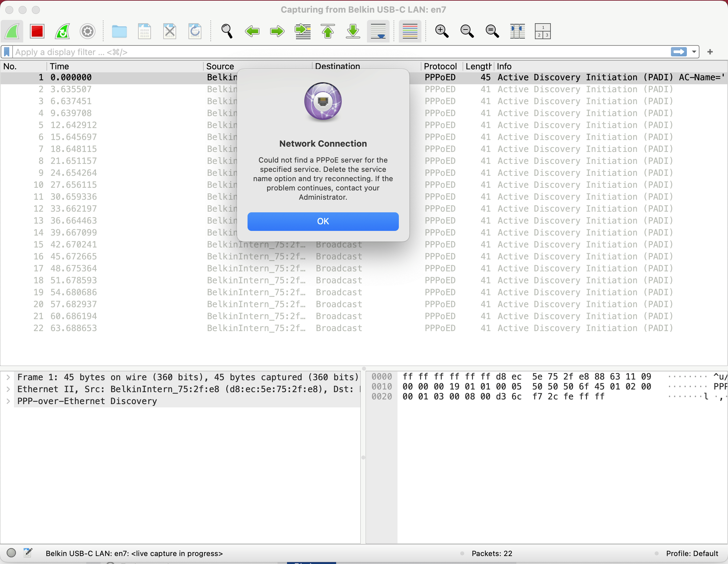Click PPPoED protocol in packet 12 row

click(440, 209)
